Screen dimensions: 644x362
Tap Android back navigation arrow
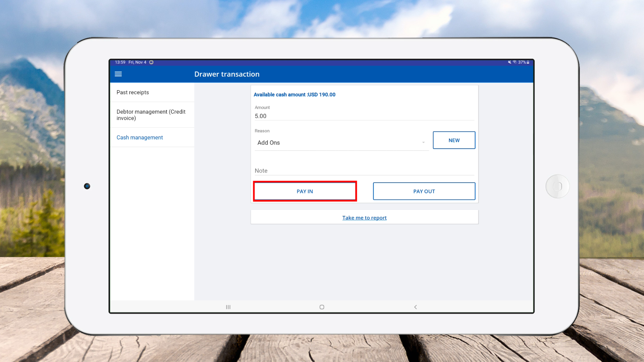coord(415,307)
